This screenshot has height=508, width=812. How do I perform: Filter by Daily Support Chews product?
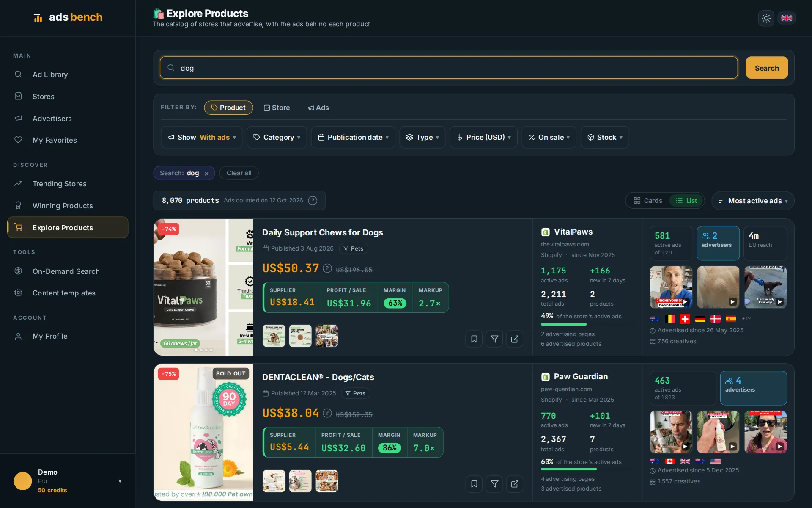[x=494, y=339]
